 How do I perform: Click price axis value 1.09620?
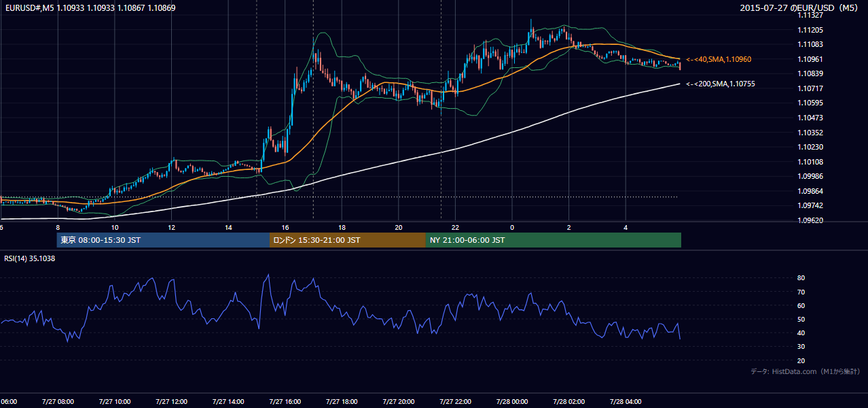811,220
